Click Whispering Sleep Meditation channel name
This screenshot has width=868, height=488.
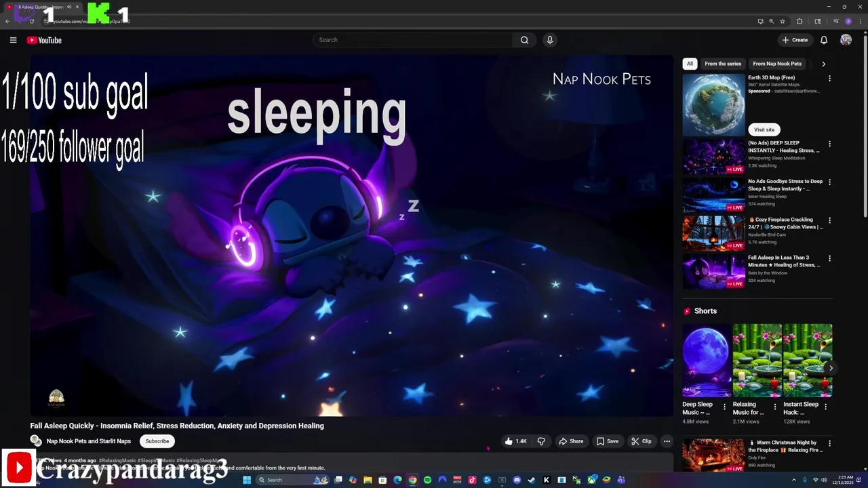pyautogui.click(x=776, y=158)
